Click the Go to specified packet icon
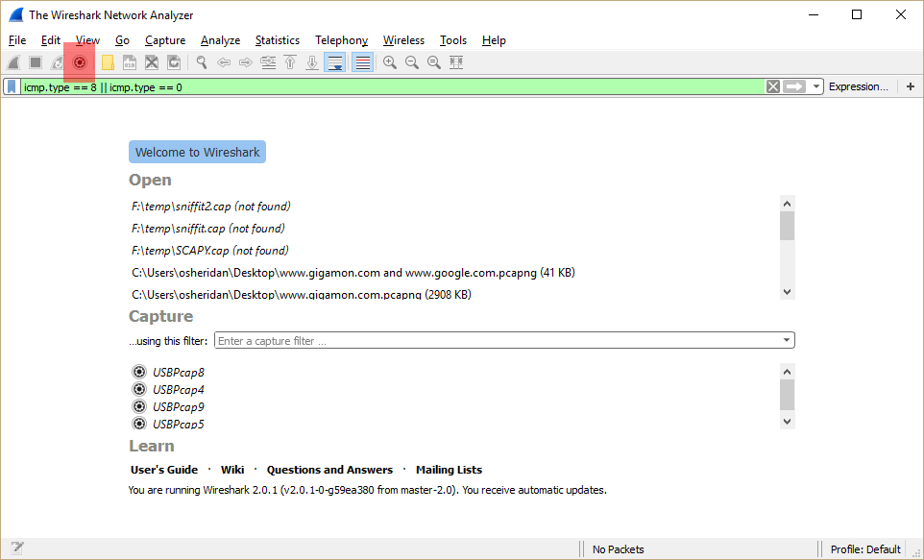The width and height of the screenshot is (924, 560). point(268,62)
